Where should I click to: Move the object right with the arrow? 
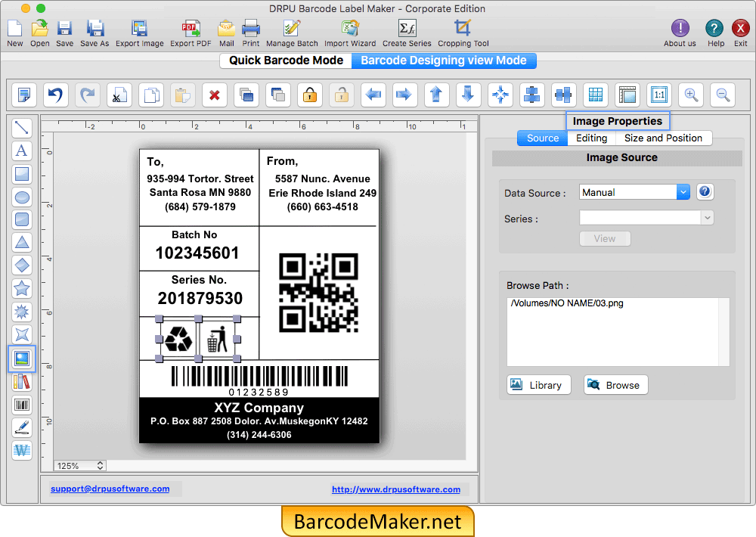[405, 95]
